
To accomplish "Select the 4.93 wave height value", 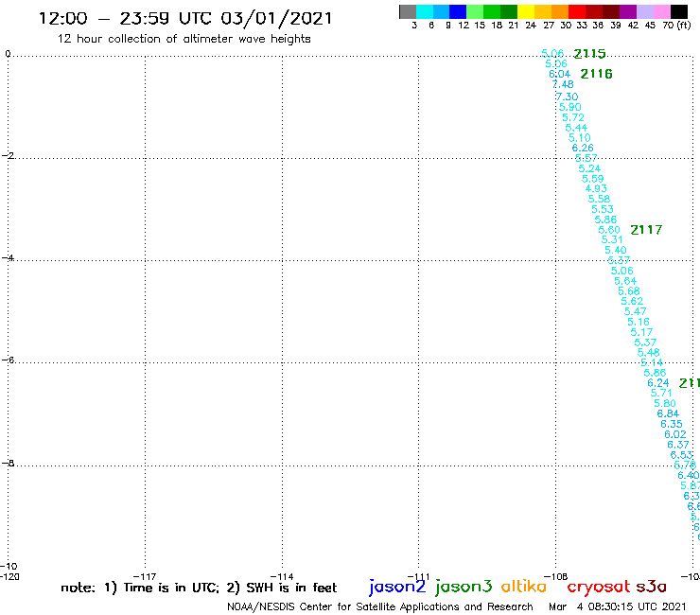I will point(596,188).
